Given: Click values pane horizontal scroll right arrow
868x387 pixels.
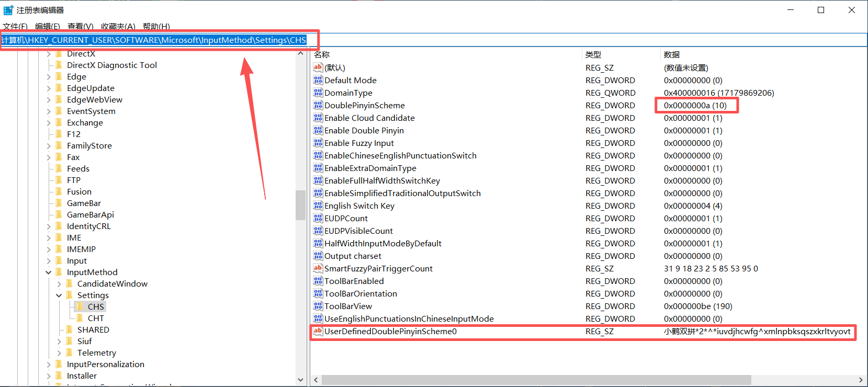Looking at the screenshot, I should click(x=861, y=380).
